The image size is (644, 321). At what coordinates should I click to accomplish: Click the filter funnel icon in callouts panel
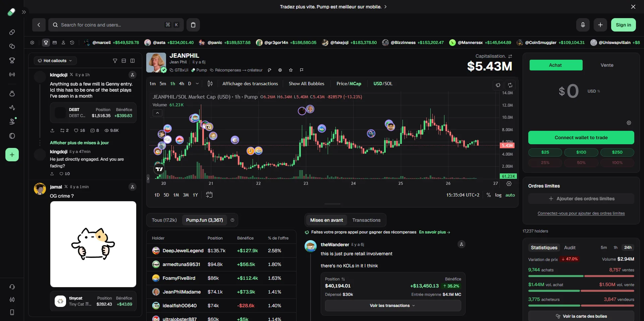[115, 61]
